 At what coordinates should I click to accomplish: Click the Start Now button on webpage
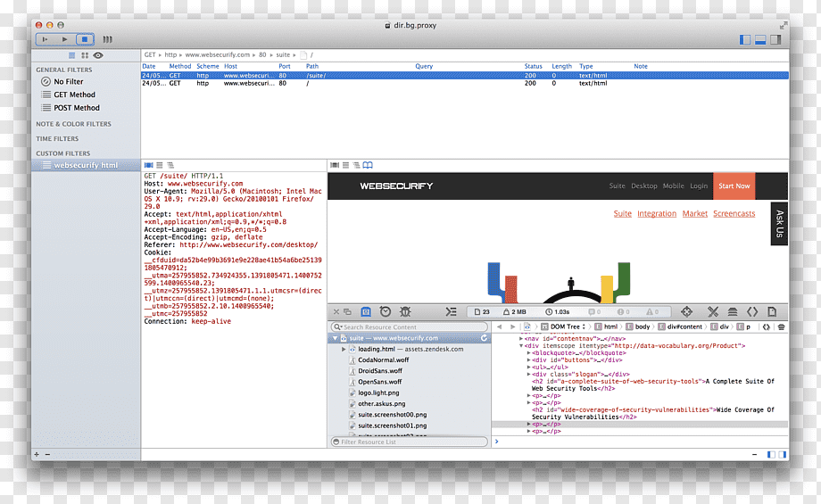tap(734, 186)
